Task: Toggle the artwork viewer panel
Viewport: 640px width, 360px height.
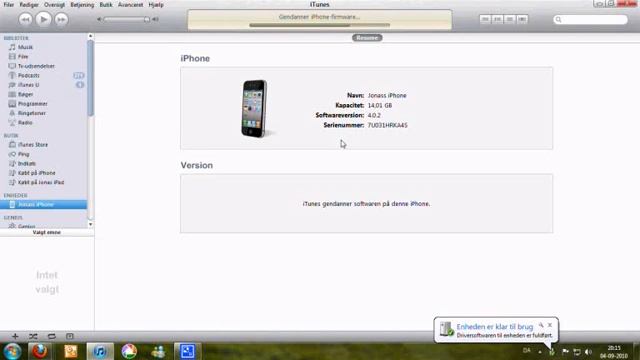Action: pyautogui.click(x=70, y=336)
